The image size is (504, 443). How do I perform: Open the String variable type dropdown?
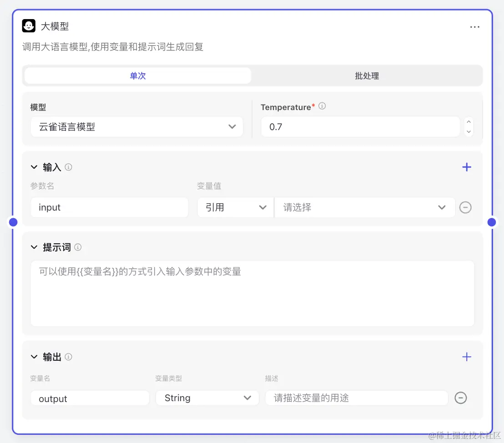[207, 398]
